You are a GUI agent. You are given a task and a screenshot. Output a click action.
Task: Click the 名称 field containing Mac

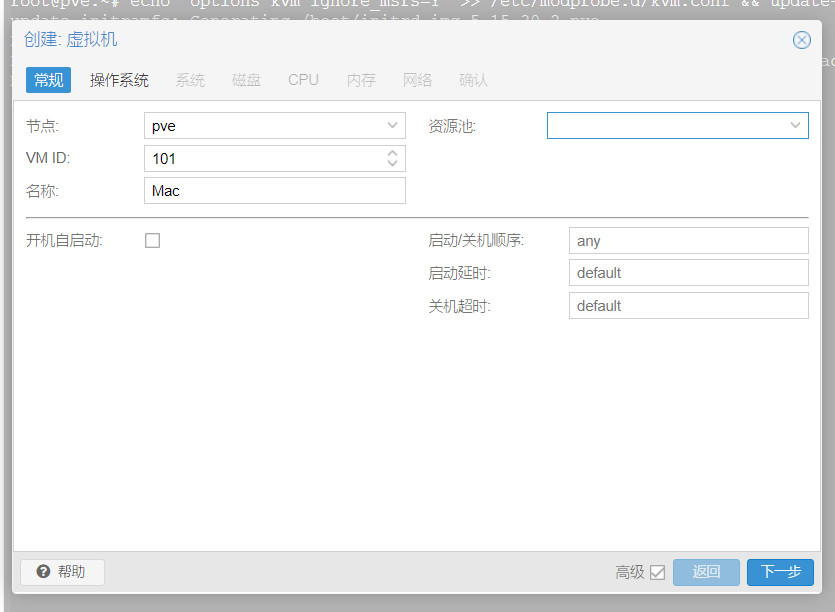pos(274,191)
